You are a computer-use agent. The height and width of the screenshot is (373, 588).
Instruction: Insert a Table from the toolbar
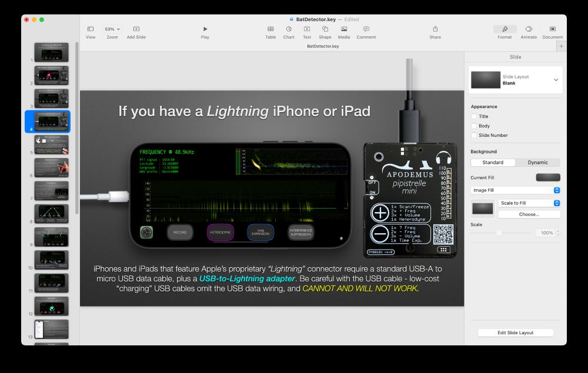(x=270, y=29)
